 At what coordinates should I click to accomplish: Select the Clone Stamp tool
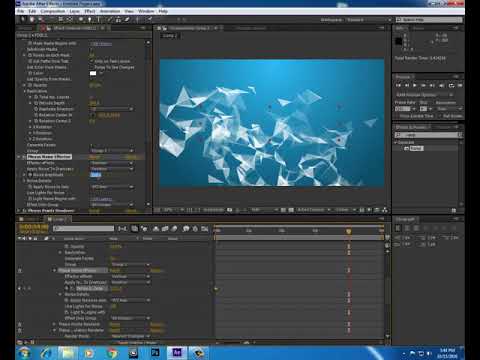coord(118,20)
